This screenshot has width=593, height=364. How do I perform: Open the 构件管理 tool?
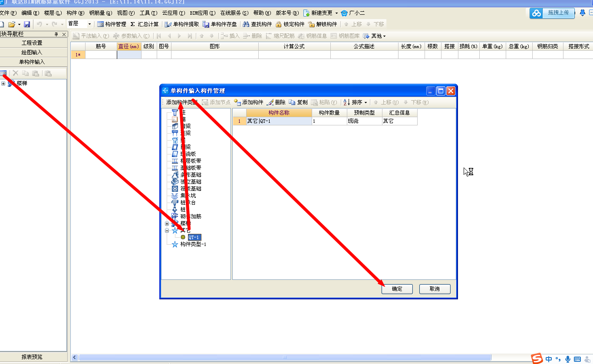112,24
